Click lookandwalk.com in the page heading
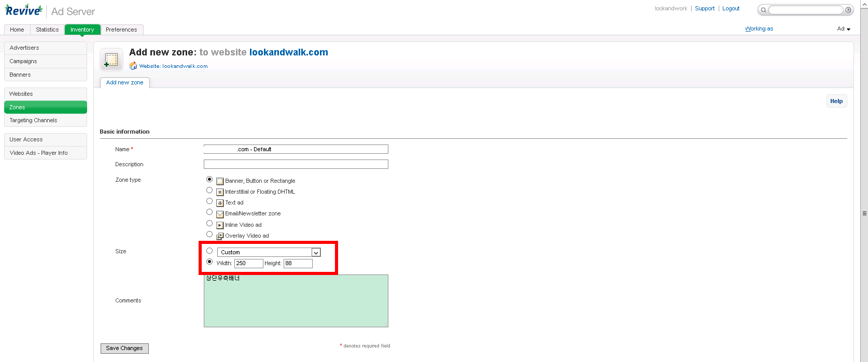Screen dimensions: 868x362 coord(289,52)
